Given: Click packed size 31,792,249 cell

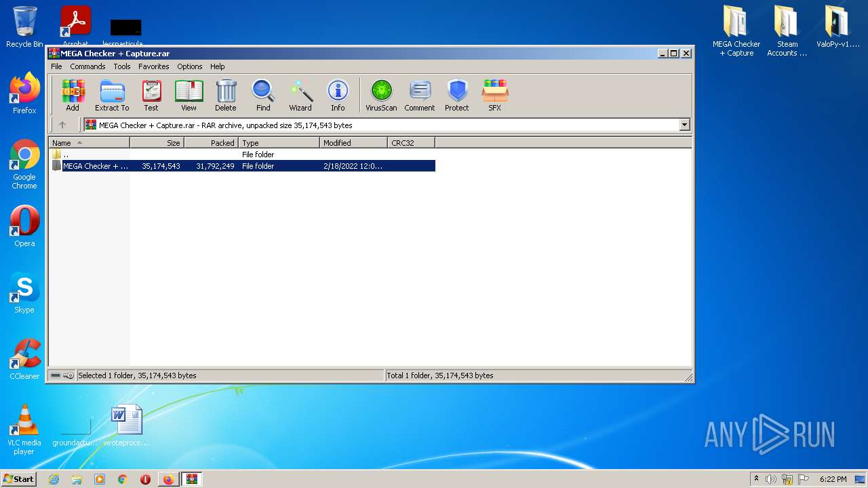Looking at the screenshot, I should [215, 166].
